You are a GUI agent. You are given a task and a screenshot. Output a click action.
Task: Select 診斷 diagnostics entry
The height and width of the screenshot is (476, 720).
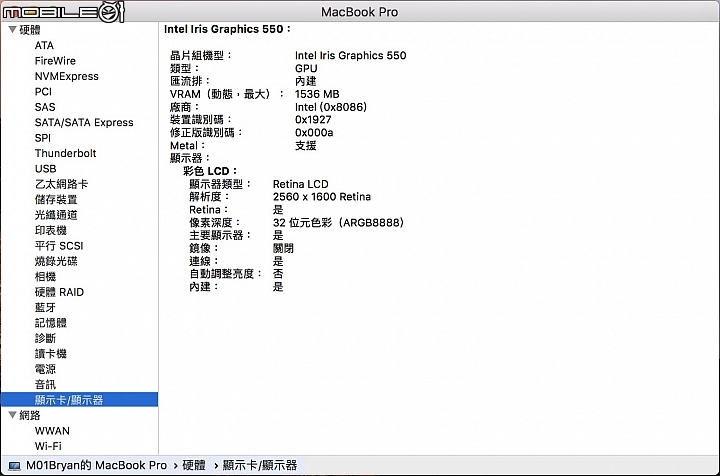45,338
